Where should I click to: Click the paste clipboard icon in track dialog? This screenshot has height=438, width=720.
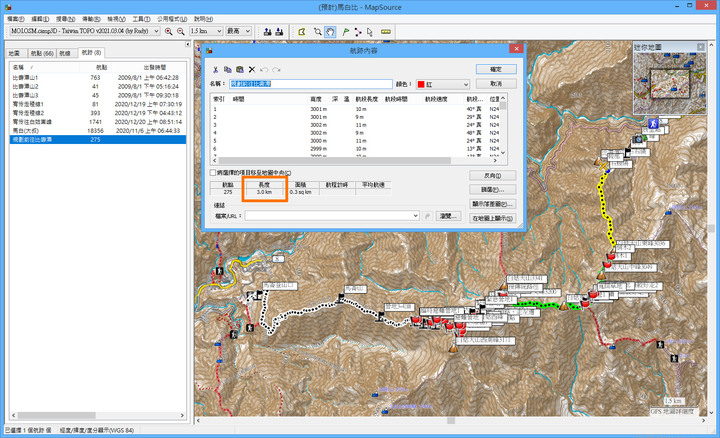pyautogui.click(x=239, y=69)
